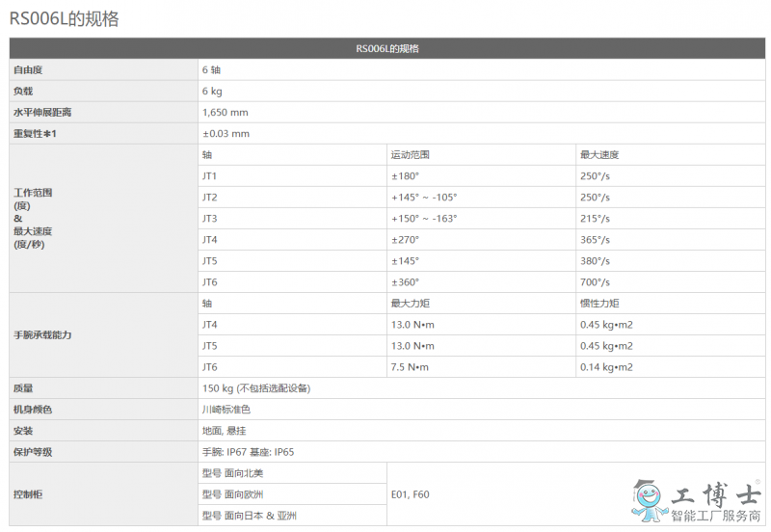Screen dimensions: 771x532
Task: Click the 最大力矩 column header
Action: (x=410, y=304)
